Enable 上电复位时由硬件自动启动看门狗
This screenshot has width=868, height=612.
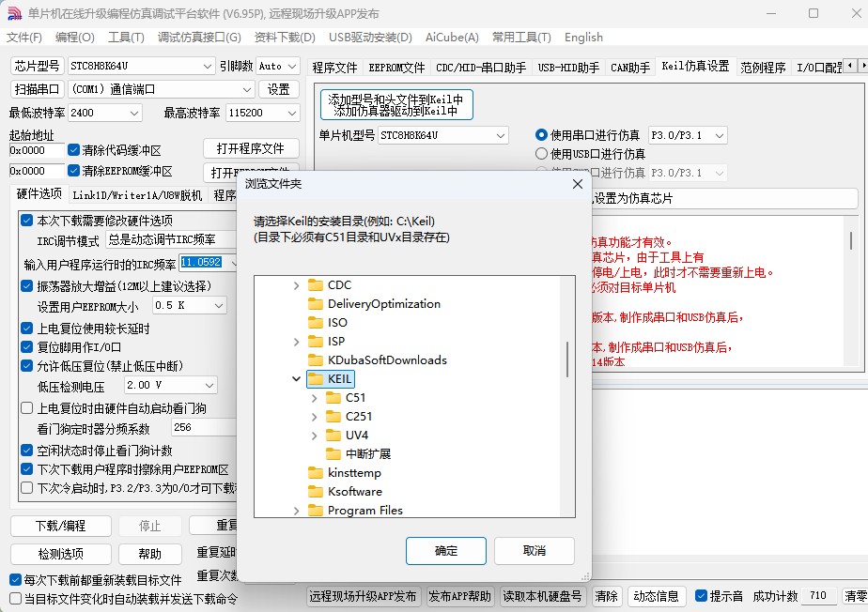coord(26,408)
